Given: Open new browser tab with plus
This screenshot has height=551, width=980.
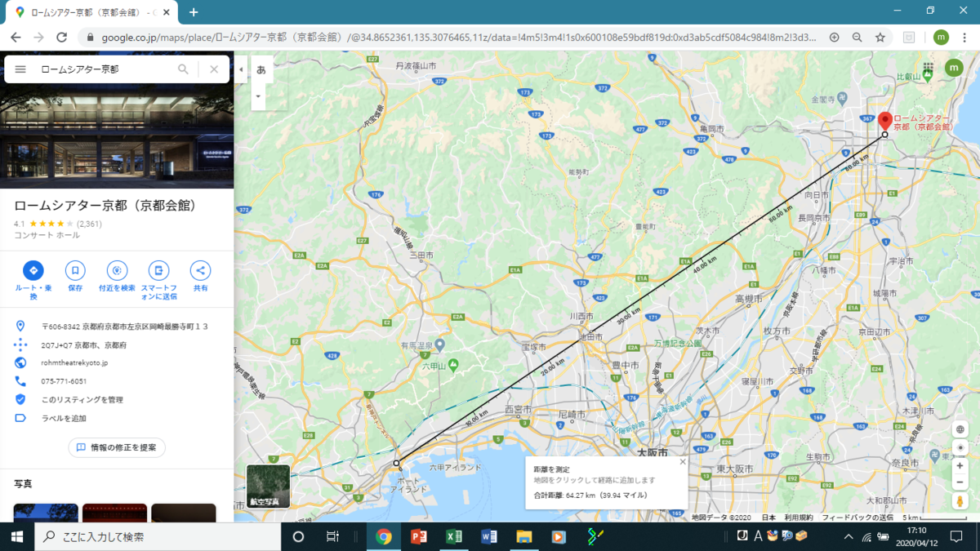Looking at the screenshot, I should pos(194,11).
